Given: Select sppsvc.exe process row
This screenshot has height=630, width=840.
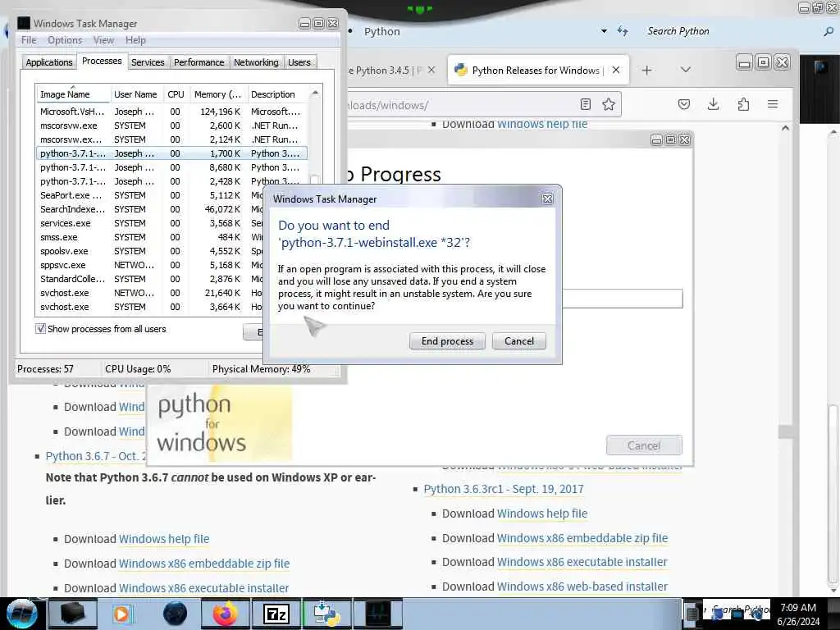Looking at the screenshot, I should pyautogui.click(x=150, y=265).
